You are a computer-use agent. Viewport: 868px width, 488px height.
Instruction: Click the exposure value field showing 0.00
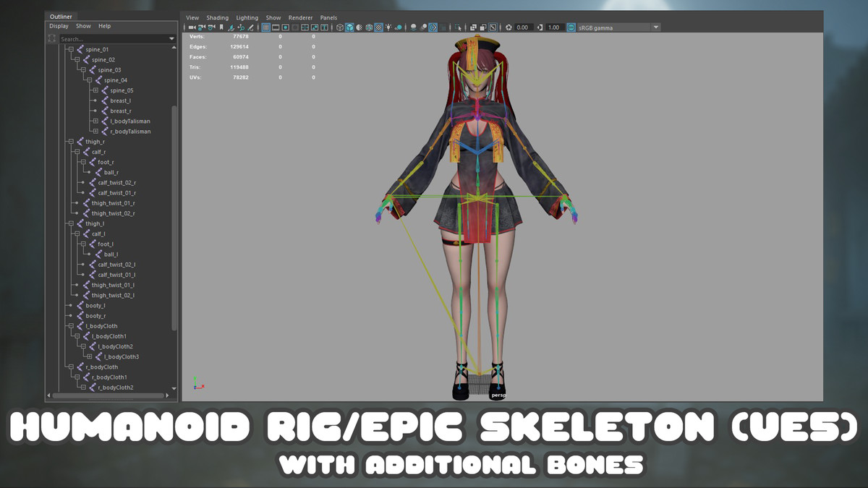524,27
